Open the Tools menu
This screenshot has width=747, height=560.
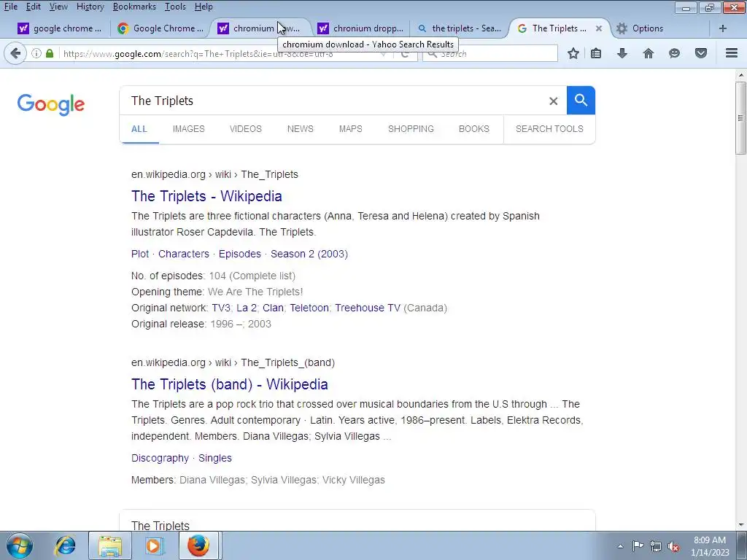(x=175, y=7)
